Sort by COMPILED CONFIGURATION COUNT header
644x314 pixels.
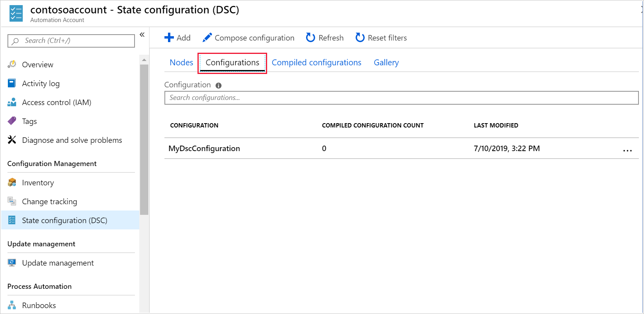[x=373, y=125]
